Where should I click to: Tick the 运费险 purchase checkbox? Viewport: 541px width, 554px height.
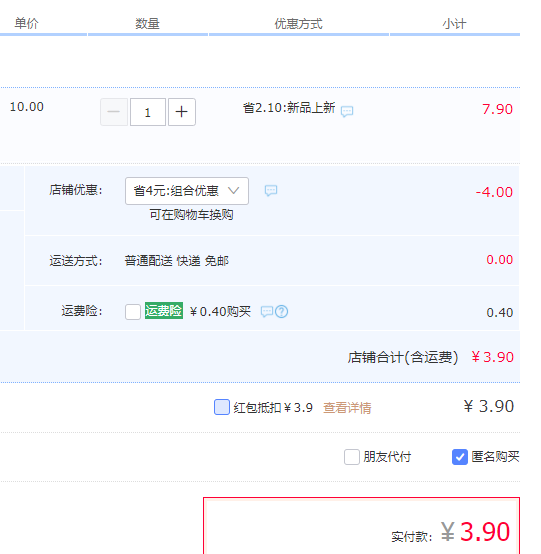133,312
